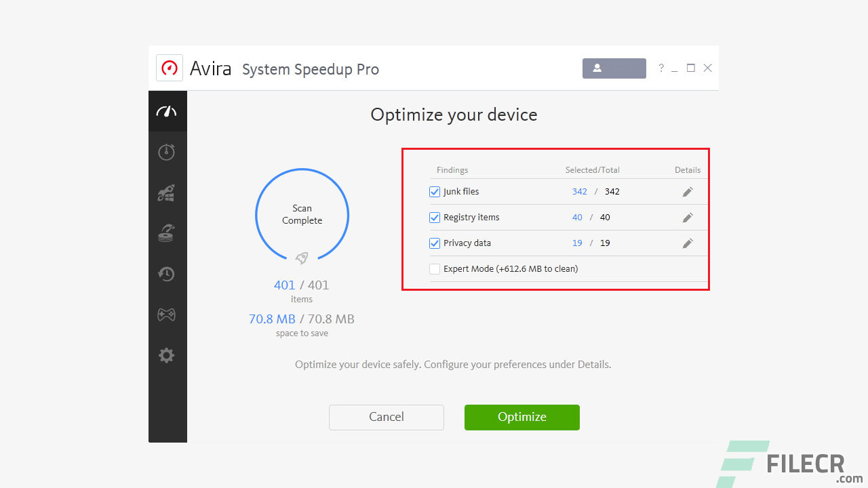Close the Avira System Speedup window
The image size is (868, 488).
[x=707, y=68]
